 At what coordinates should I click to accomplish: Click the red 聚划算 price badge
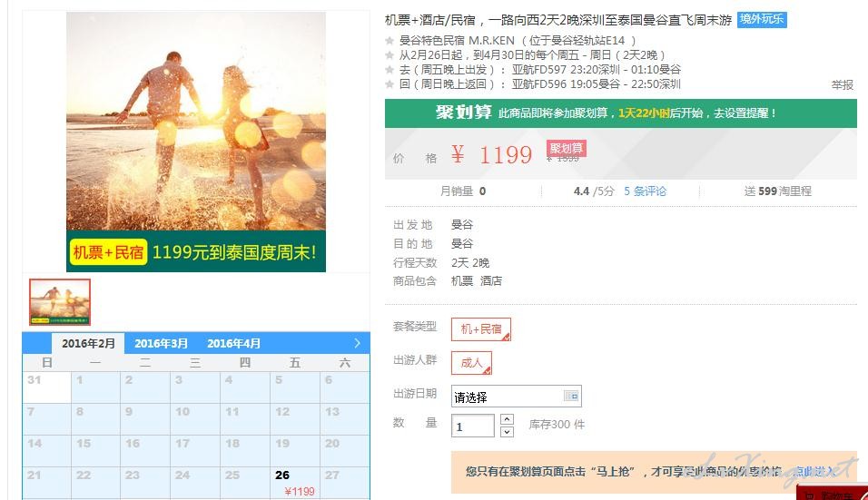[x=566, y=148]
